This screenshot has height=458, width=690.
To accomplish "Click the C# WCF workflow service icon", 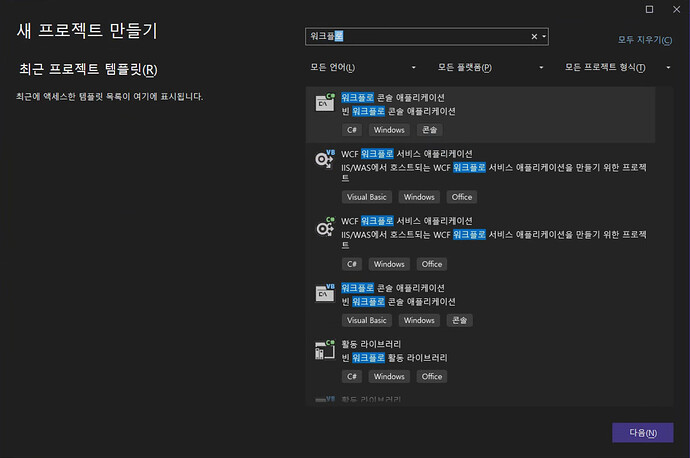I will pyautogui.click(x=325, y=226).
